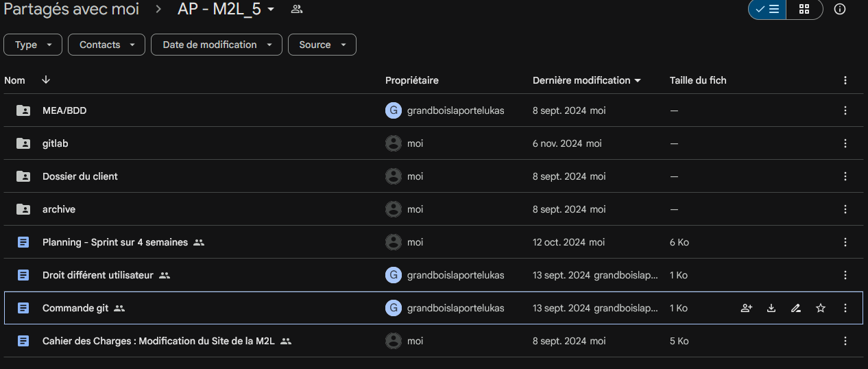Screen dimensions: 868x369
Task: Click the share icon on Commande git row
Action: (x=747, y=308)
